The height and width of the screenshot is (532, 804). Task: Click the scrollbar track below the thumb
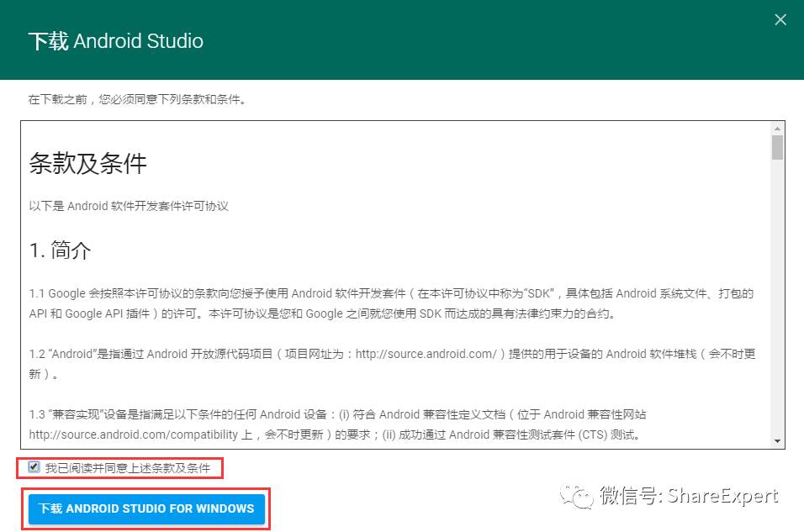pos(777,298)
